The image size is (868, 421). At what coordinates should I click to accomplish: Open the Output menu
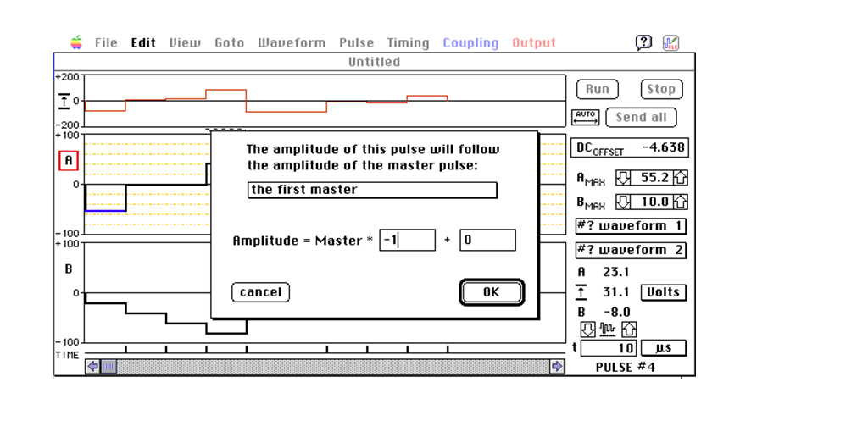pos(534,42)
